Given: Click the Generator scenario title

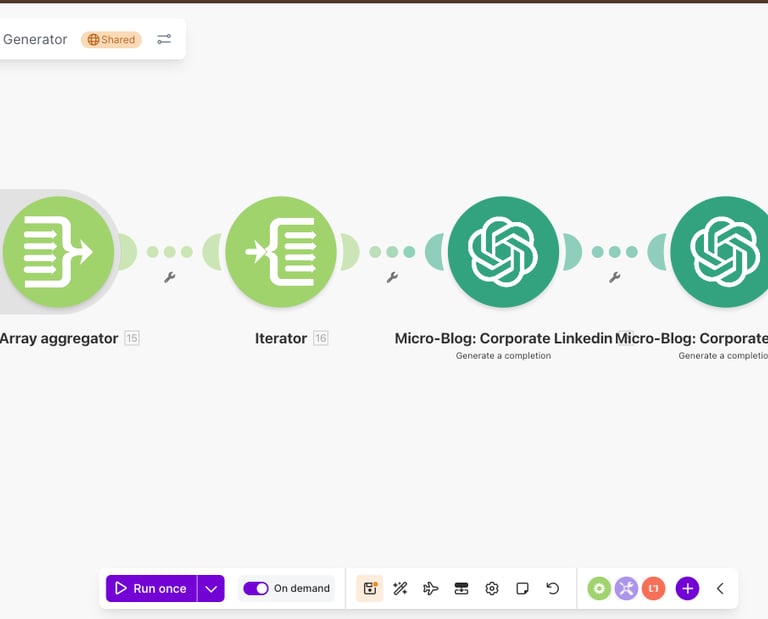Looking at the screenshot, I should (35, 39).
